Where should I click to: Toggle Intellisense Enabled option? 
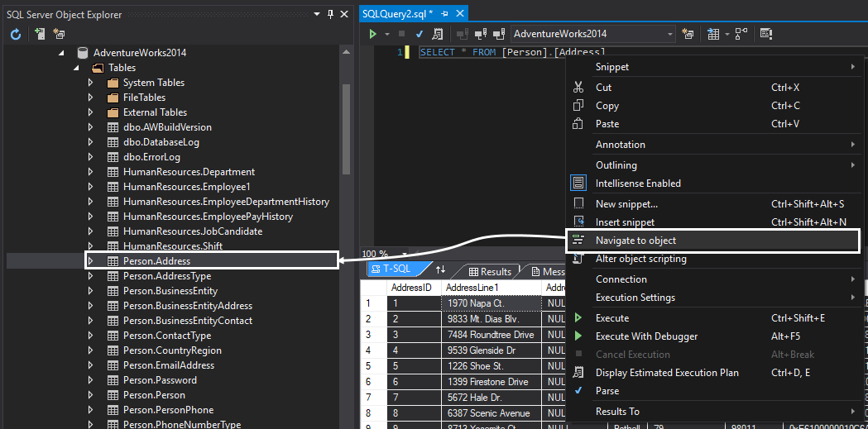tap(637, 184)
